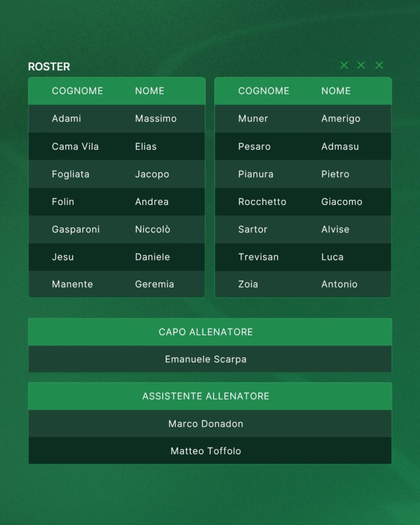420x525 pixels.
Task: Select the right table NOME column header
Action: [336, 91]
